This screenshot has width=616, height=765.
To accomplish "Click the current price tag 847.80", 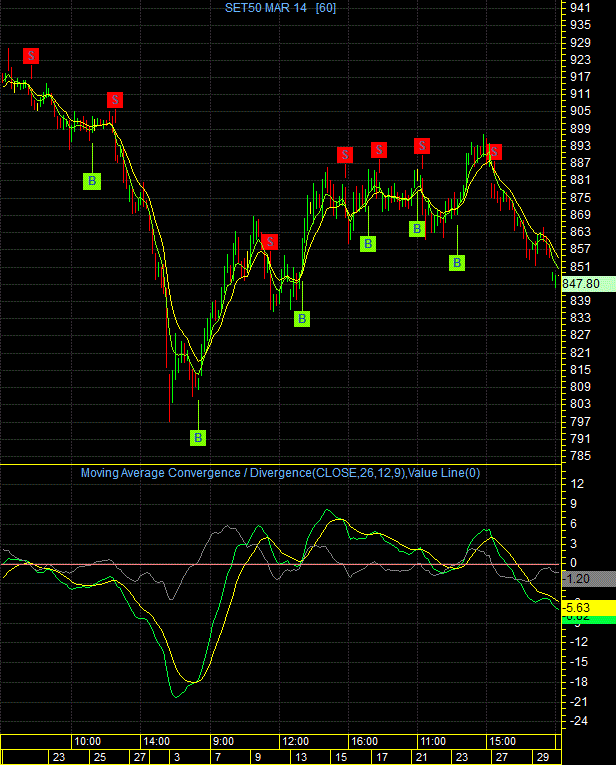I will pos(589,284).
